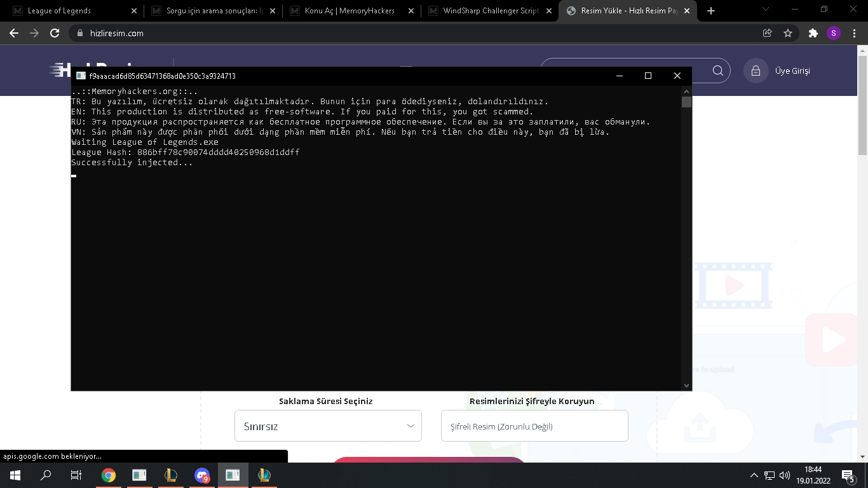Close the League of Legends tab
The width and height of the screenshot is (868, 488).
(x=134, y=11)
